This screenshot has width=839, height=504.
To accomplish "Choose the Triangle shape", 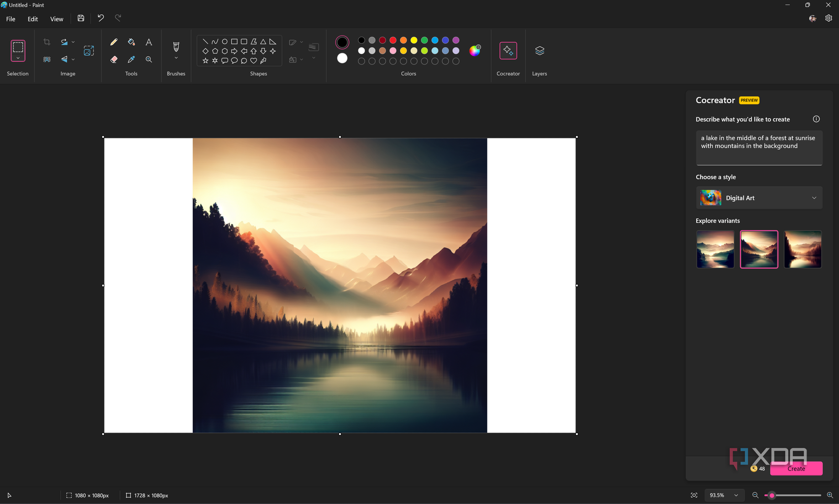I will coord(263,42).
